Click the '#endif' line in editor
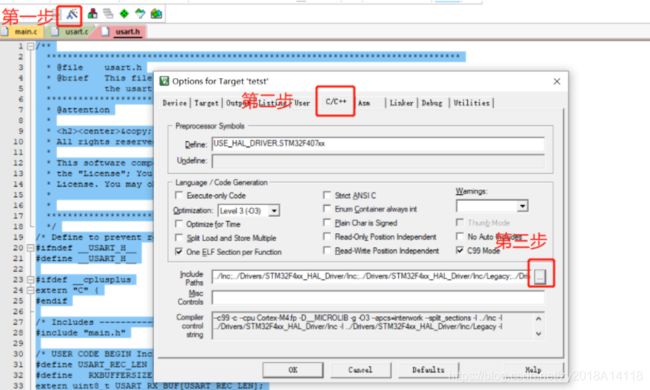The width and height of the screenshot is (650, 390). 51,301
